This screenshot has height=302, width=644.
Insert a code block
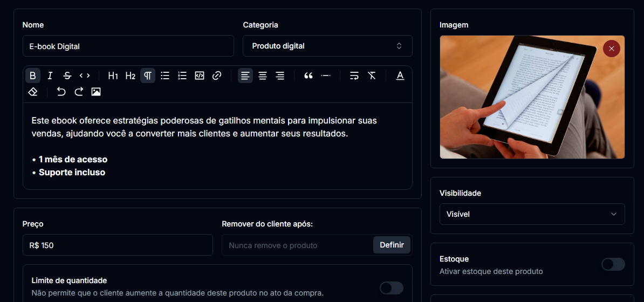pyautogui.click(x=200, y=75)
